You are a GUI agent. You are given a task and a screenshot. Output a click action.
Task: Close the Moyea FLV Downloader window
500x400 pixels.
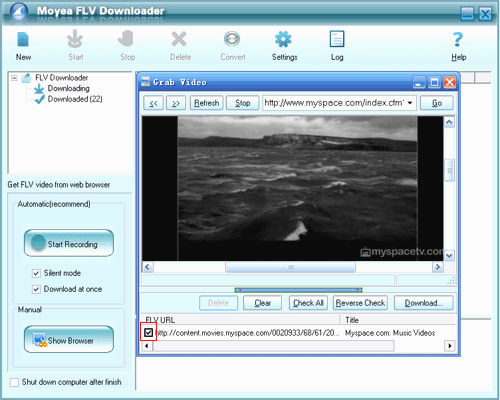point(485,14)
